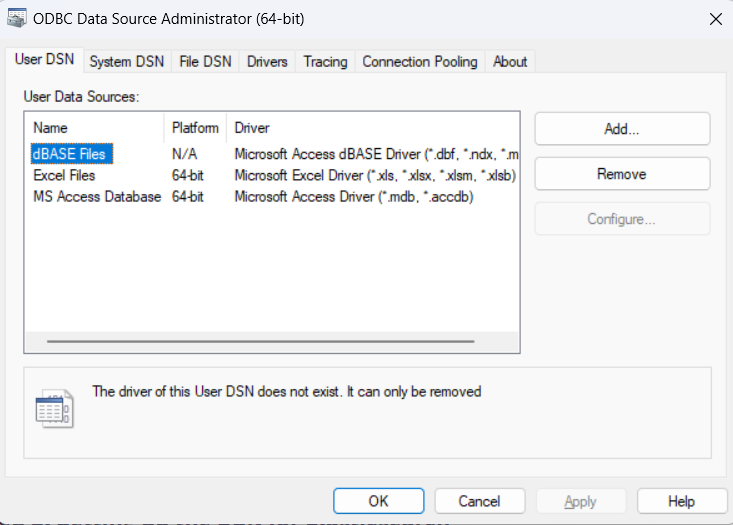Show the About tab
Screen dimensions: 733x525
510,62
